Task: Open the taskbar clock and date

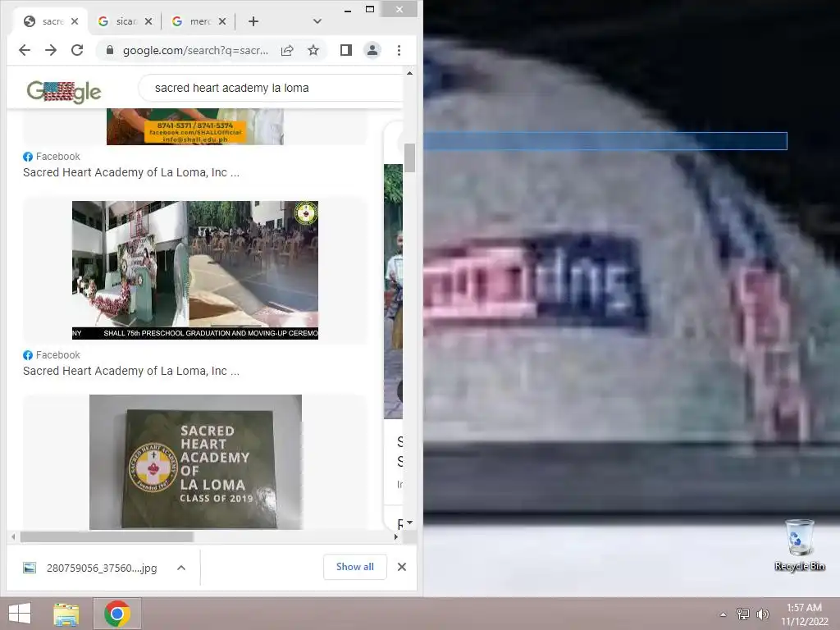Action: coord(804,614)
